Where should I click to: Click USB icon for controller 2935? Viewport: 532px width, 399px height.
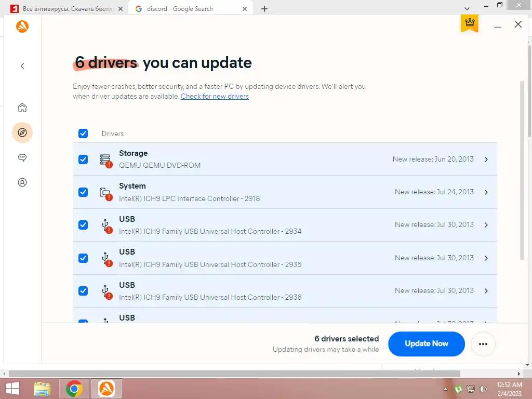coord(106,259)
